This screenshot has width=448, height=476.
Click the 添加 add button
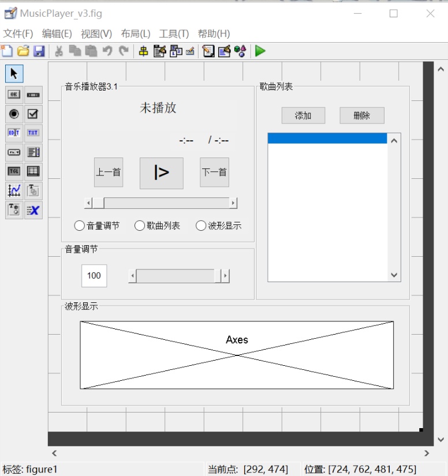(x=303, y=115)
